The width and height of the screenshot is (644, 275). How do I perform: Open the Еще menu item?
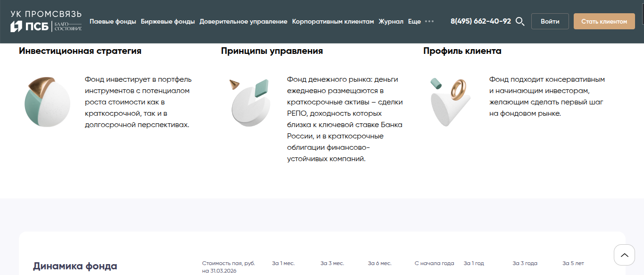414,21
